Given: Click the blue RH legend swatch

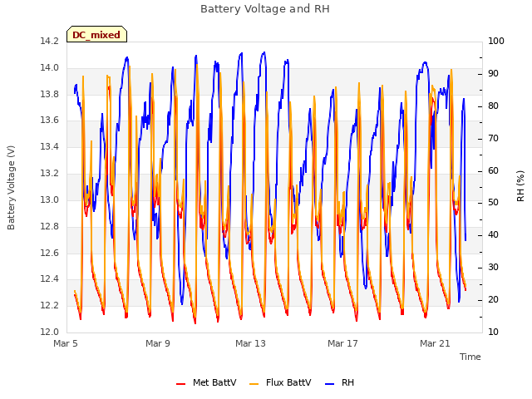Looking at the screenshot, I should [x=329, y=384].
